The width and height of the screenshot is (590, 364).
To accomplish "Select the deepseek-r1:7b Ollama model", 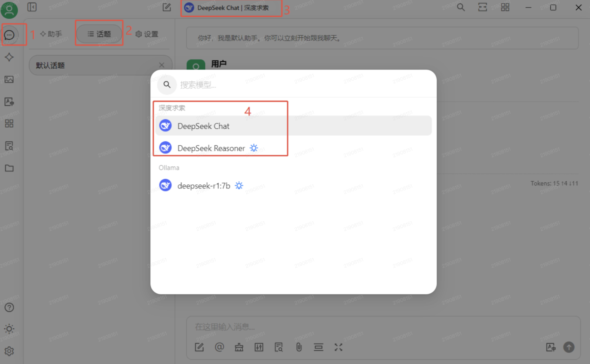I will pyautogui.click(x=293, y=185).
